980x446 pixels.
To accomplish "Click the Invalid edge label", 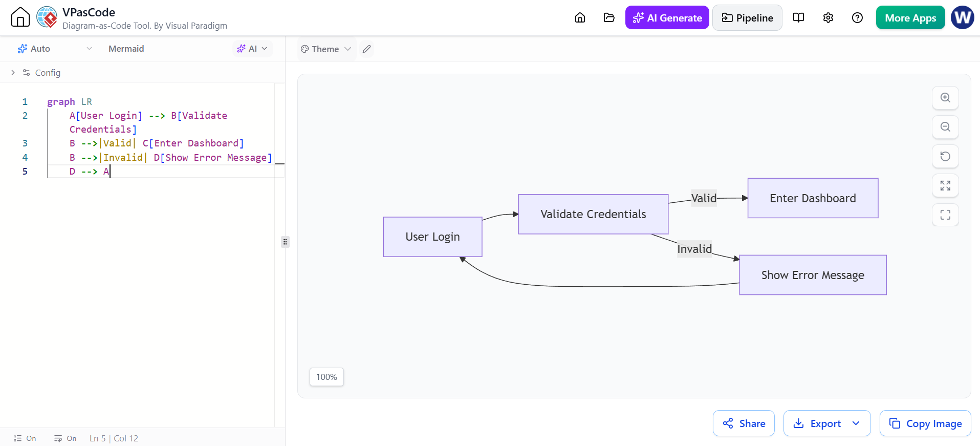I will coord(694,249).
